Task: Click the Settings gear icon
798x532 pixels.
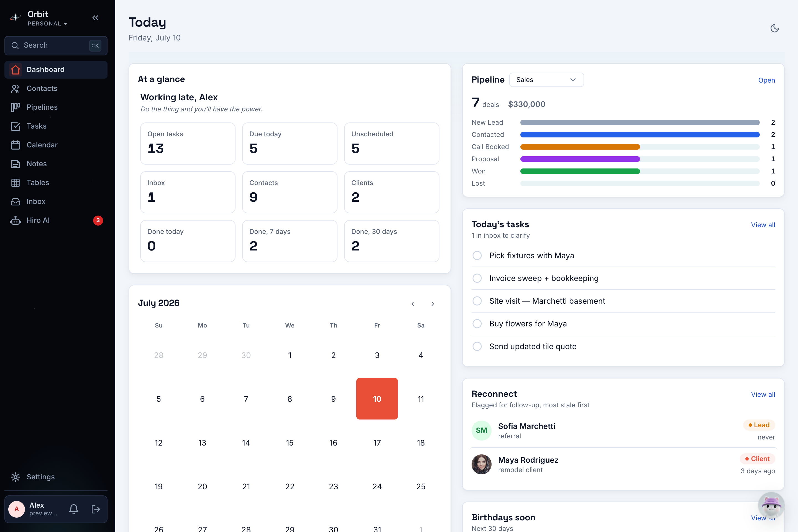Action: [x=15, y=477]
